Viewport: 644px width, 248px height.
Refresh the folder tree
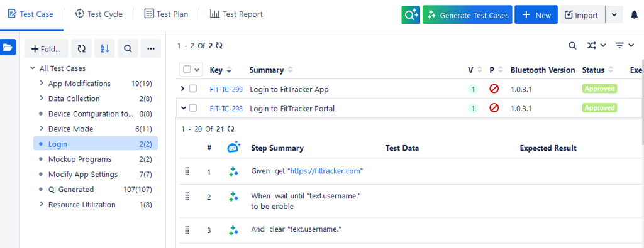pos(81,49)
